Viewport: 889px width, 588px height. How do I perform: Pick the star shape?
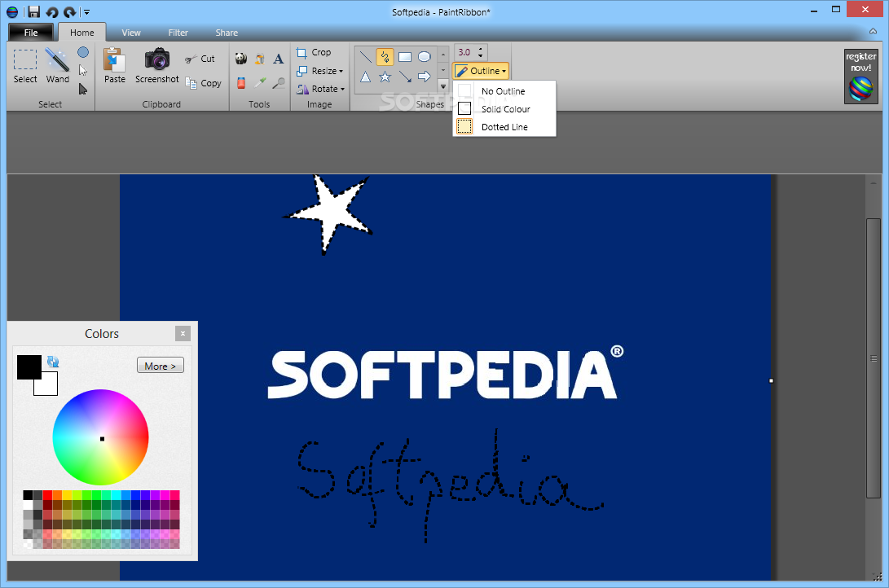385,77
